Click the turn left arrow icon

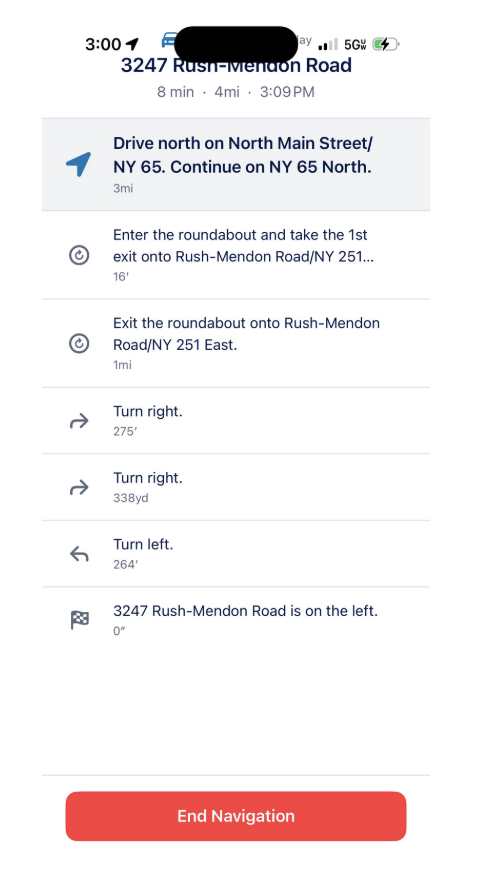click(x=79, y=554)
